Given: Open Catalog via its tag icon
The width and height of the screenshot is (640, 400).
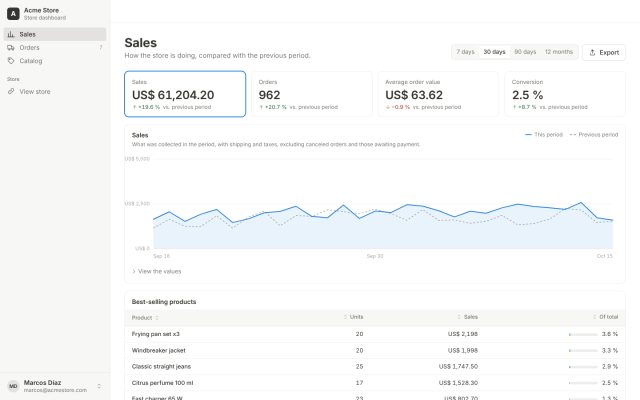Looking at the screenshot, I should 11,61.
